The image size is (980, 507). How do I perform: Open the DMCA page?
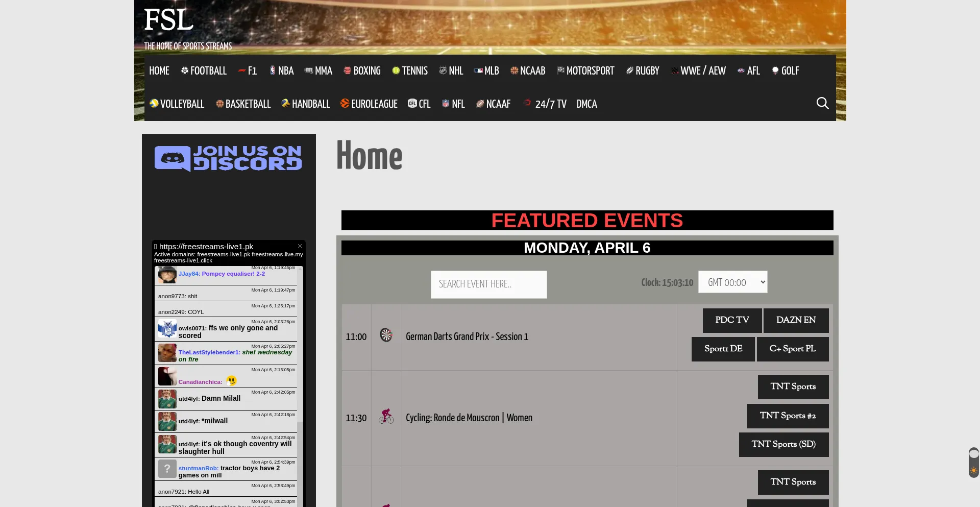[x=587, y=104]
